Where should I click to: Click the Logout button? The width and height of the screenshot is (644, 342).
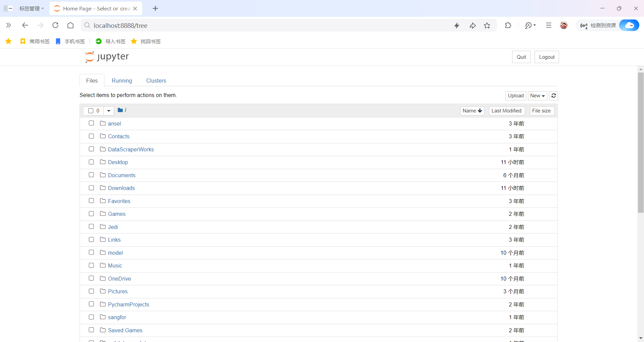[x=546, y=57]
